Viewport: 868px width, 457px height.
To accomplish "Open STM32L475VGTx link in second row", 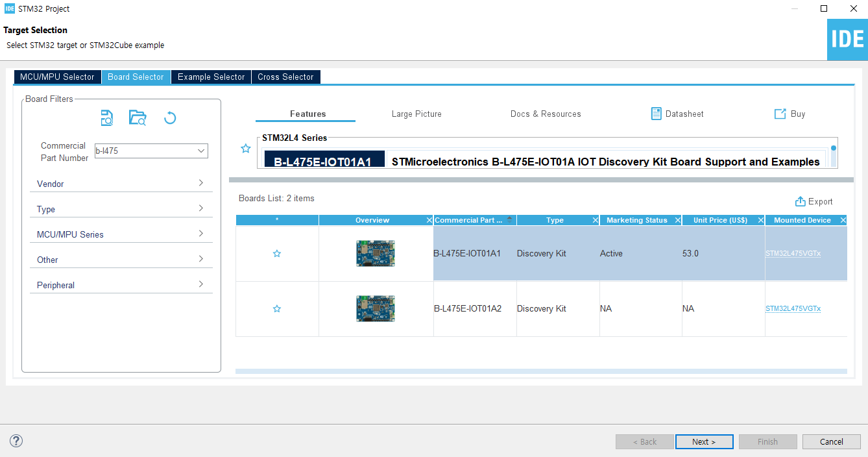I will (793, 309).
